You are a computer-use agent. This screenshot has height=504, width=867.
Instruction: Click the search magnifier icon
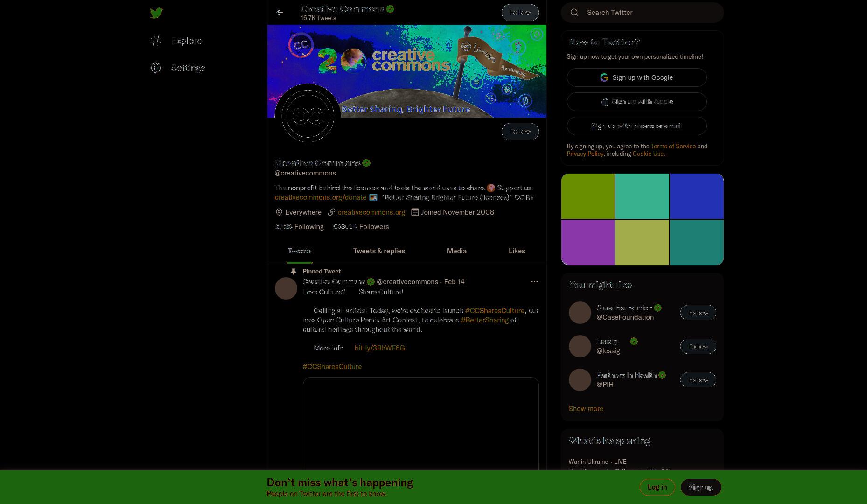(x=574, y=13)
